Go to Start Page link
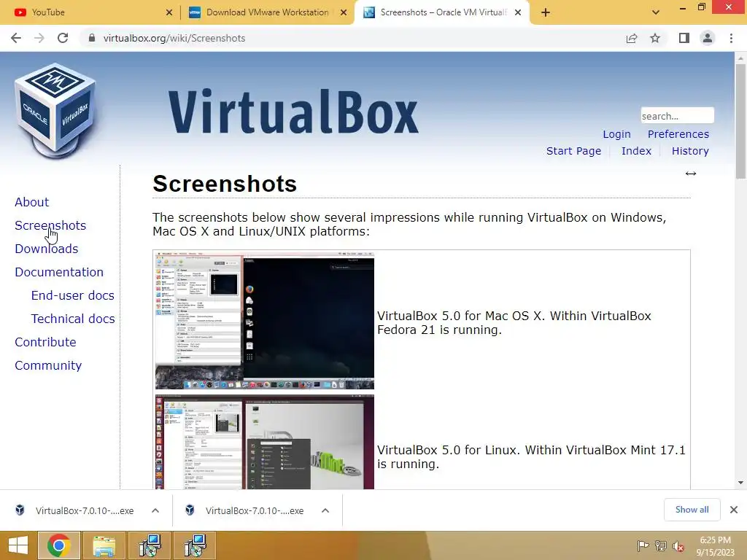The image size is (747, 560). [573, 151]
